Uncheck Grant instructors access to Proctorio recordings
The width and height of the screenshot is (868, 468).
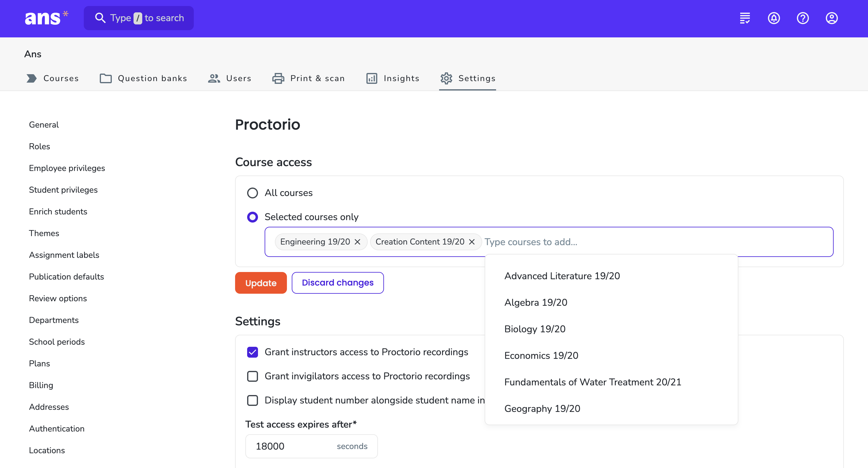tap(252, 352)
